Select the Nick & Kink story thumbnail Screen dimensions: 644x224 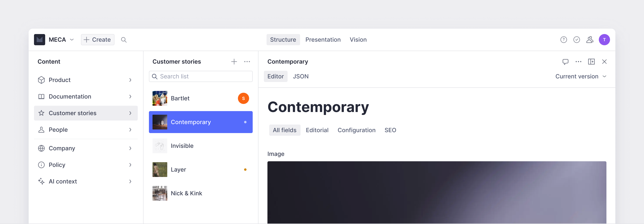160,193
